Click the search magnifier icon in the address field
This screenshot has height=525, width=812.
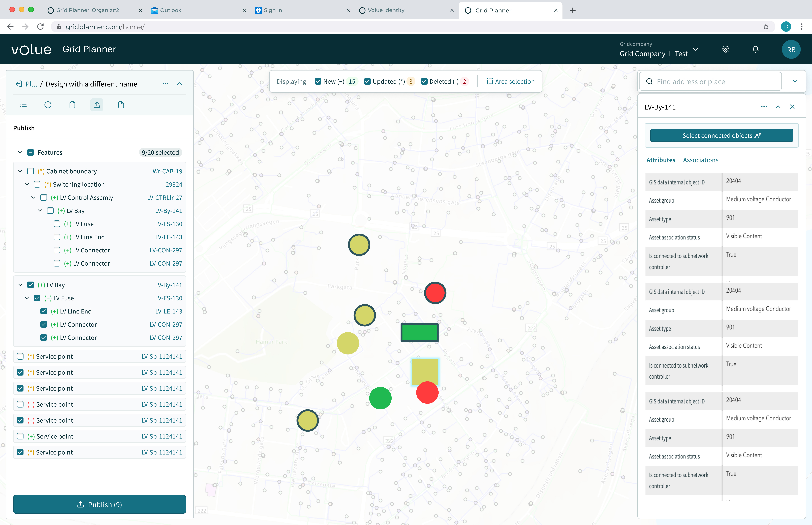point(649,81)
